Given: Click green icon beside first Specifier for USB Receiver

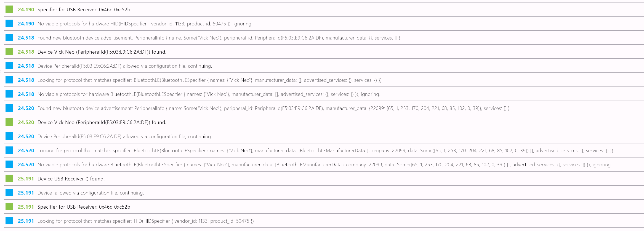Looking at the screenshot, I should 9,9.
